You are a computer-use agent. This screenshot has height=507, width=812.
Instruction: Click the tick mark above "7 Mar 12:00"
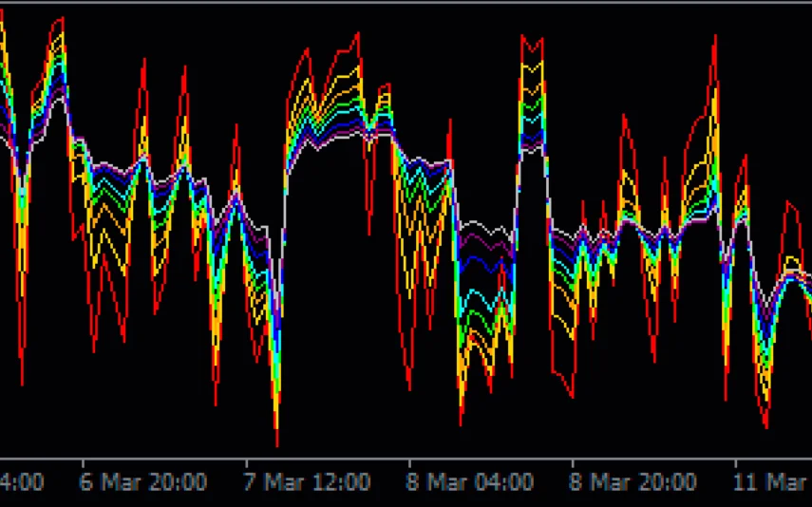(x=245, y=461)
